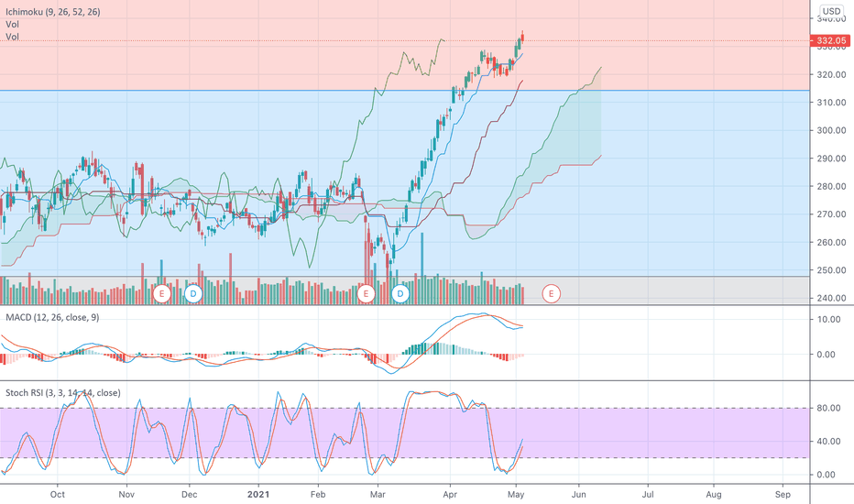Click the Jun label on time axis
This screenshot has width=854, height=504.
(x=578, y=494)
